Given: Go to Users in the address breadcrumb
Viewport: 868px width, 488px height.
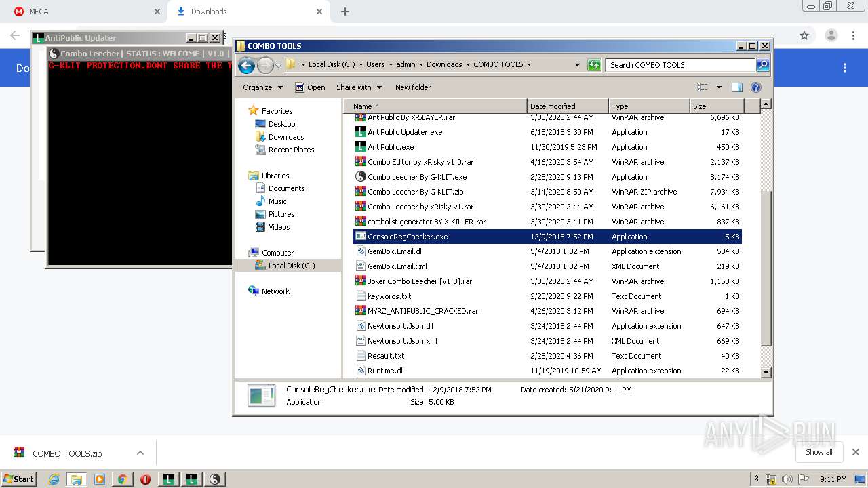Looking at the screenshot, I should 375,65.
